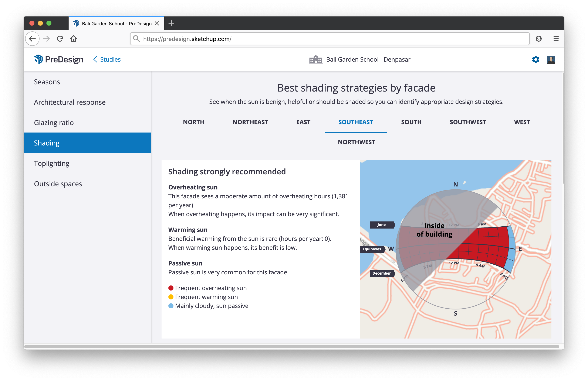This screenshot has height=381, width=588.
Task: Navigate to Seasons section
Action: (x=47, y=81)
